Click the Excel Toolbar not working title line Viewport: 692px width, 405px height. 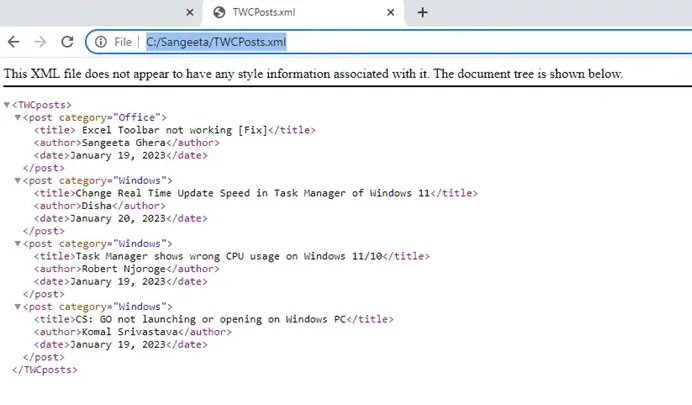click(x=175, y=130)
